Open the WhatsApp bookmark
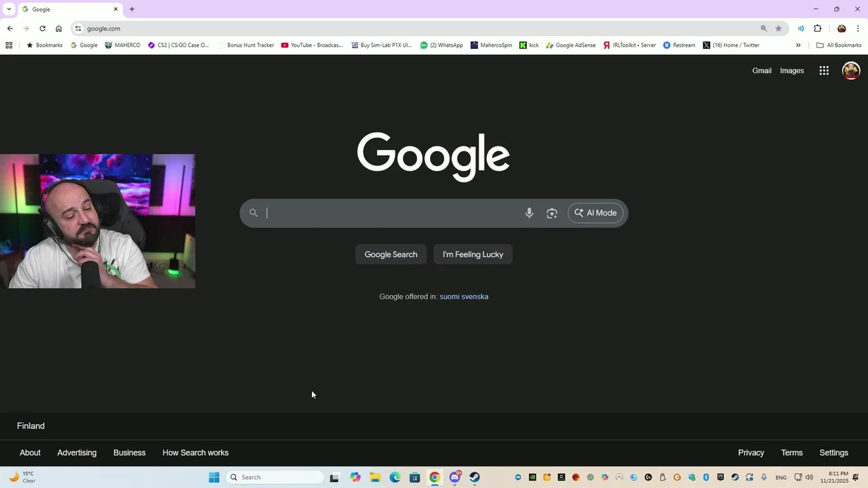This screenshot has width=868, height=488. pyautogui.click(x=441, y=45)
